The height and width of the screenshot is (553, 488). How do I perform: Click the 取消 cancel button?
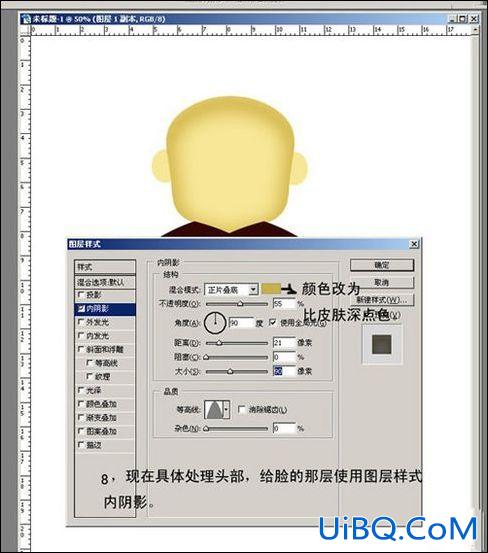[382, 282]
